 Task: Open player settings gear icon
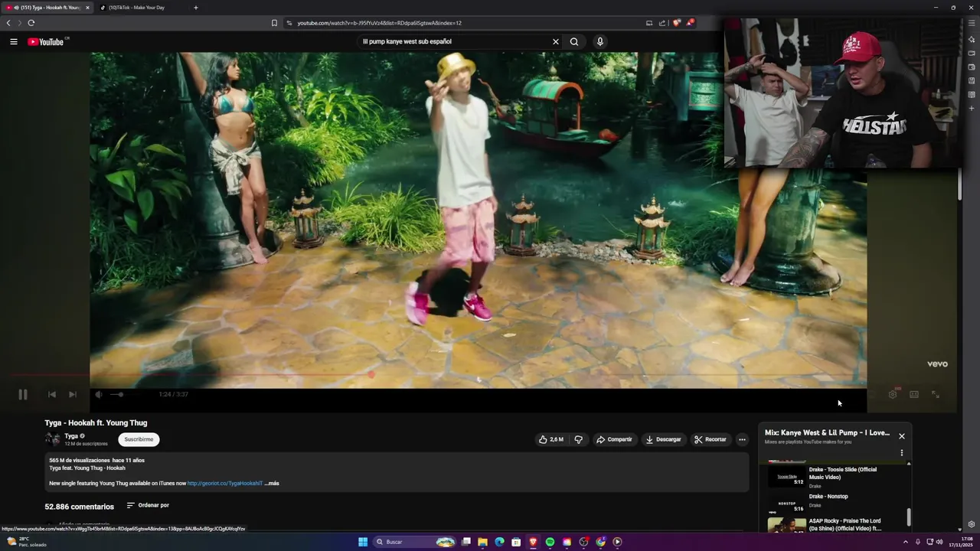[x=893, y=394]
